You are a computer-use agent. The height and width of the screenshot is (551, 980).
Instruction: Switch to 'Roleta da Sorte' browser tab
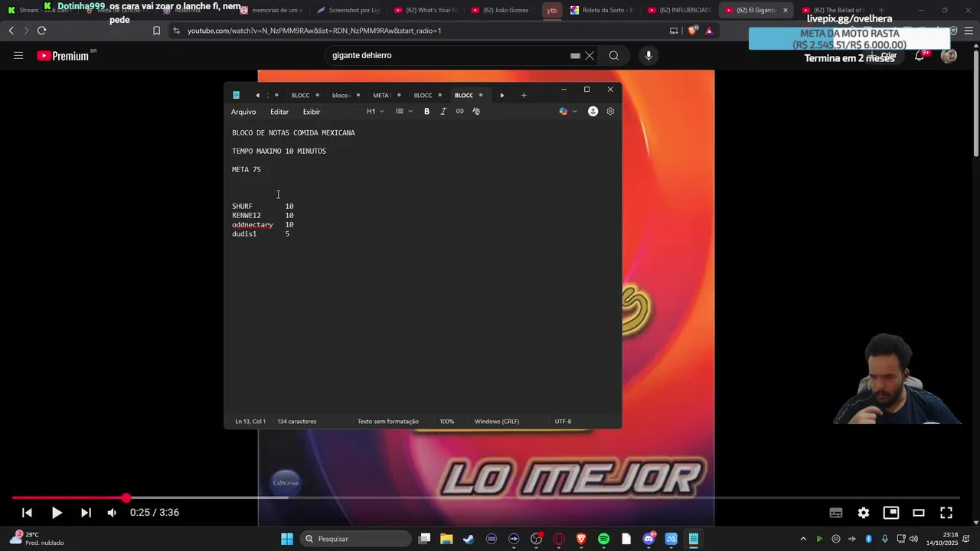pyautogui.click(x=603, y=10)
